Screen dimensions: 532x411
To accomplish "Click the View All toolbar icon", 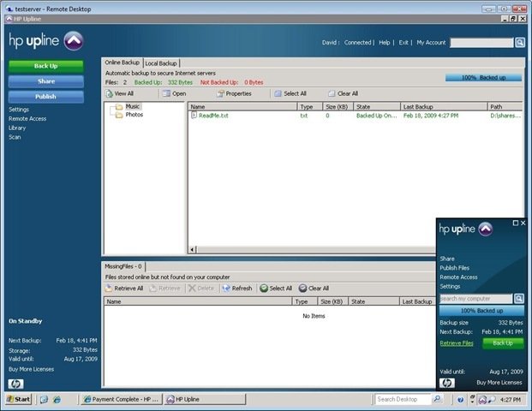I will [x=110, y=93].
